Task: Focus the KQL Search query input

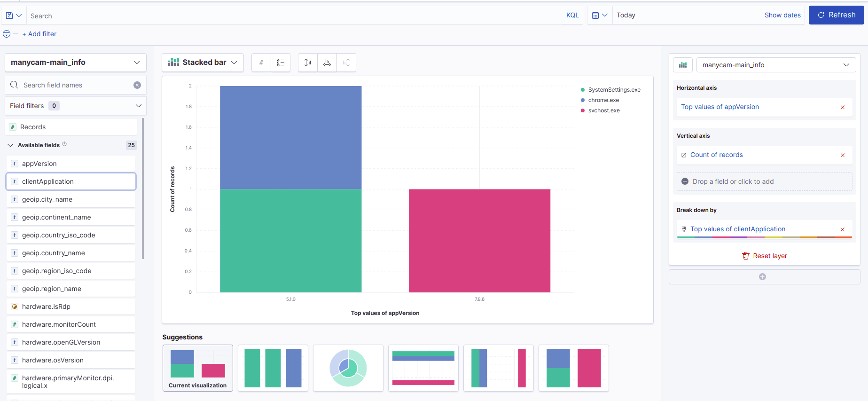Action: pyautogui.click(x=296, y=16)
